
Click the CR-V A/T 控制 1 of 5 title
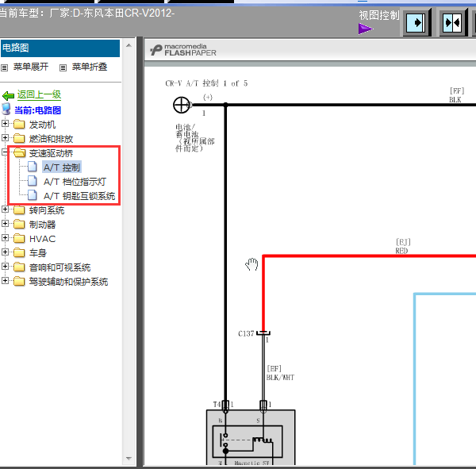click(206, 83)
